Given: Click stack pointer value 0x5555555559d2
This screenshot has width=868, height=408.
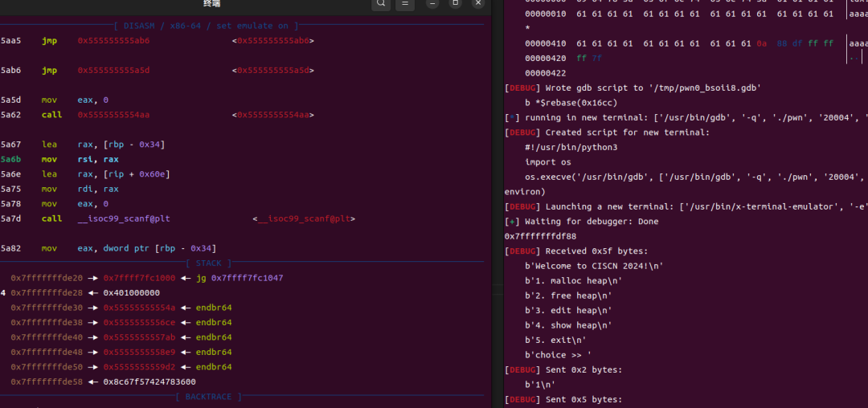Looking at the screenshot, I should [140, 367].
